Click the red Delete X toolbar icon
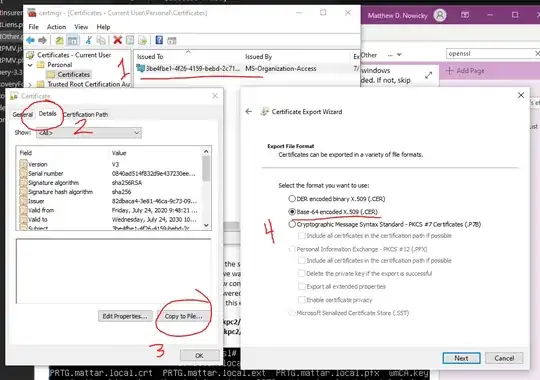Image resolution: width=540 pixels, height=380 pixels. 117,40
